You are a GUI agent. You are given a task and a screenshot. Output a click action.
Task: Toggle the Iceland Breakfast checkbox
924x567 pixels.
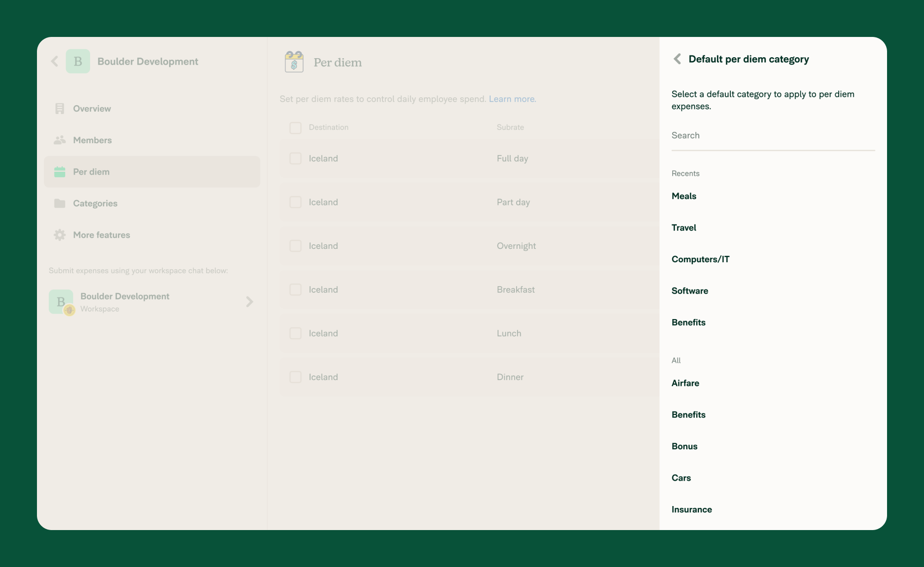click(296, 290)
